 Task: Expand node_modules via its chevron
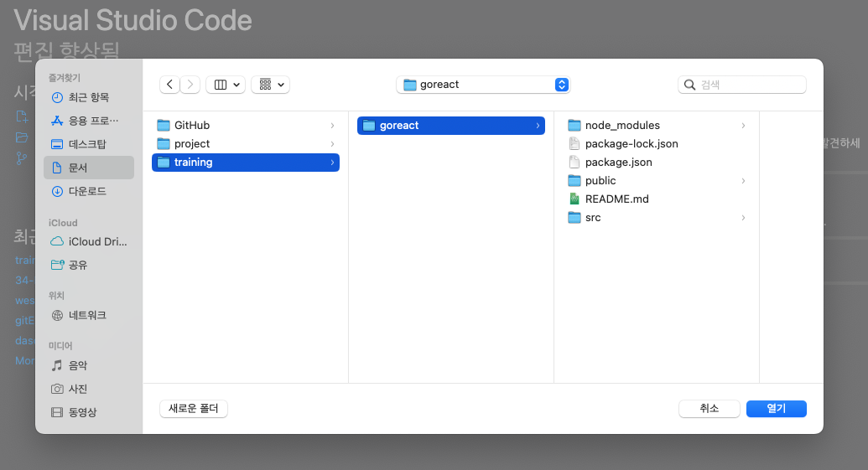(743, 126)
